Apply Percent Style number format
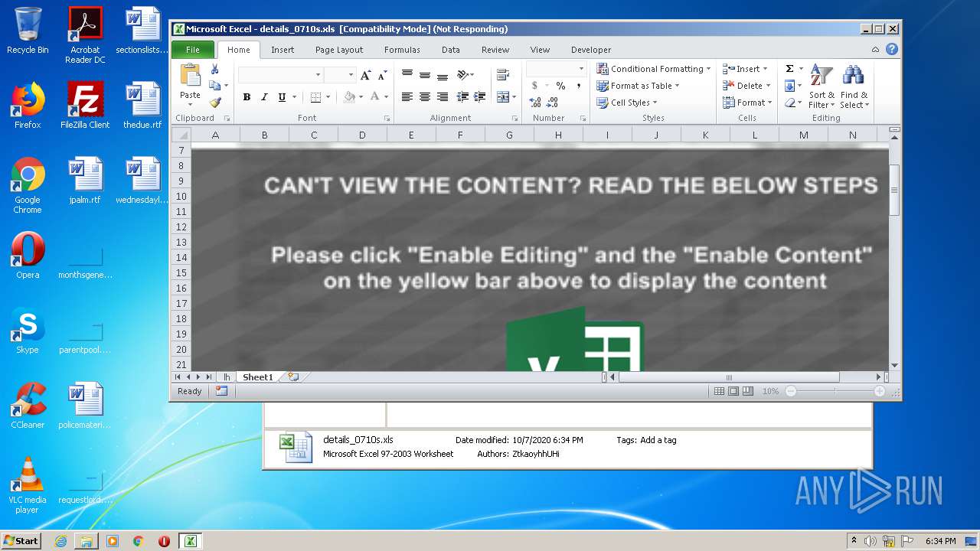 click(560, 86)
